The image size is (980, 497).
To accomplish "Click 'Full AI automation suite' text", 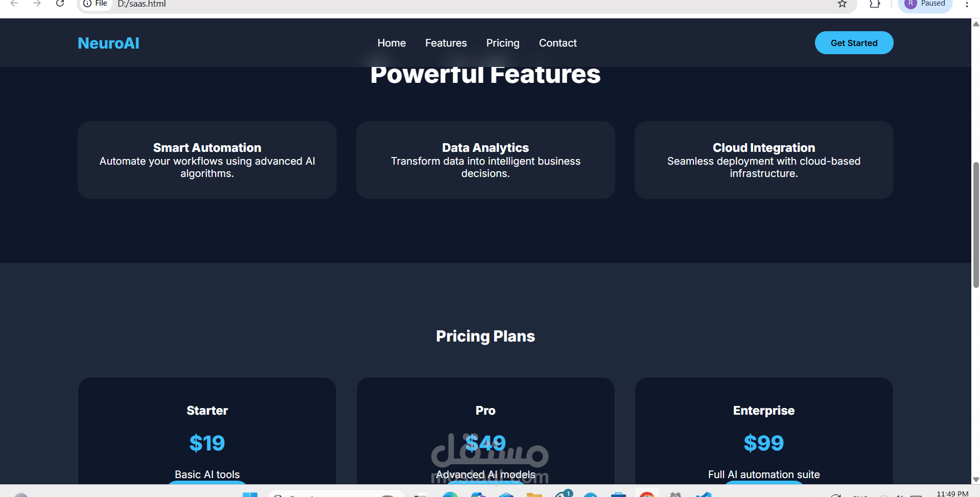I will [x=764, y=475].
